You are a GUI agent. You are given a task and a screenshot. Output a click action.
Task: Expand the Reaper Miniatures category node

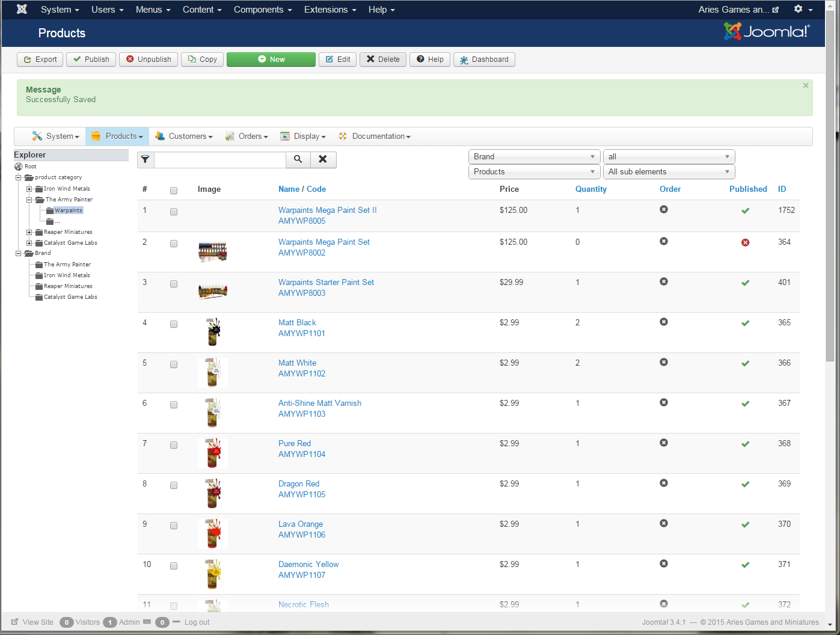click(29, 232)
